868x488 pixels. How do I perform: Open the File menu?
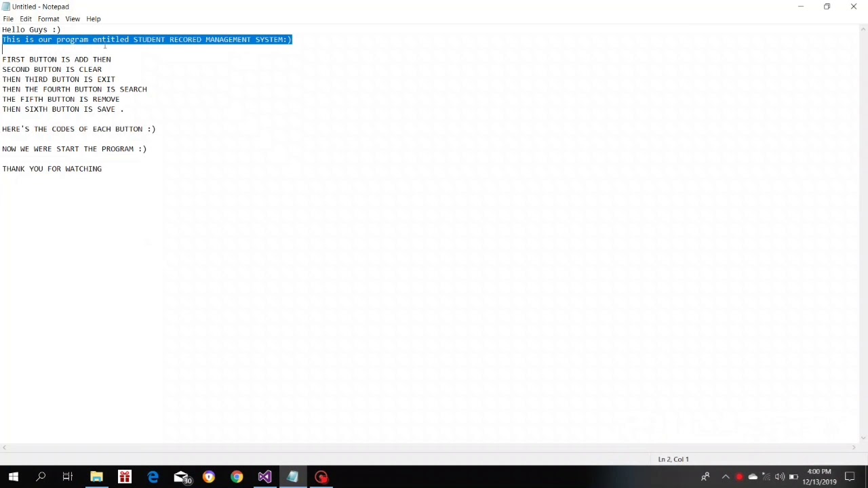(8, 19)
